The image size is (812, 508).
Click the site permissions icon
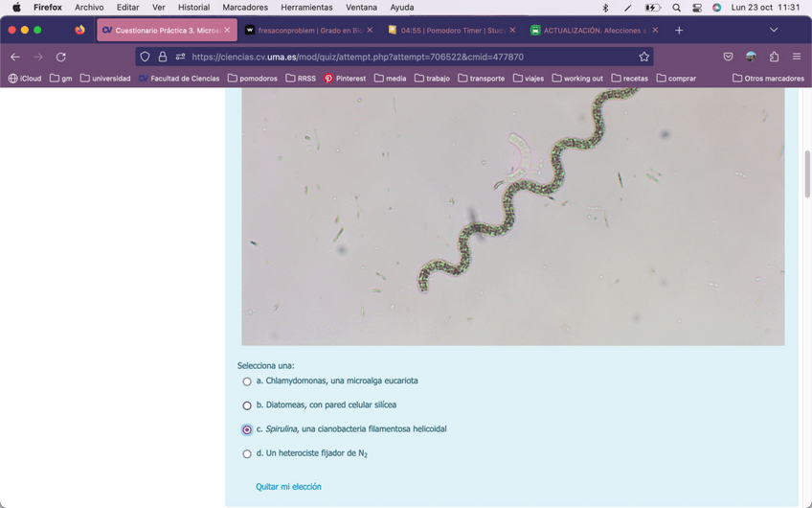[x=180, y=57]
